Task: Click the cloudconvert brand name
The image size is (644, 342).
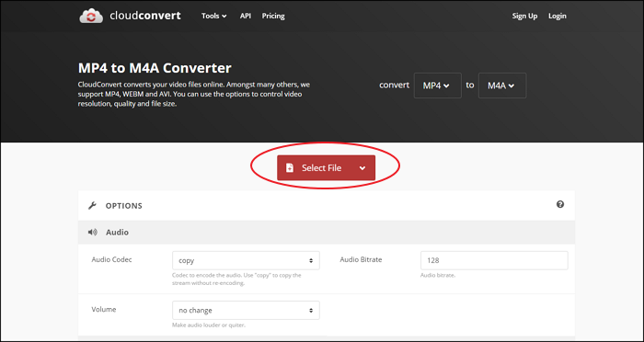Action: pyautogui.click(x=145, y=16)
